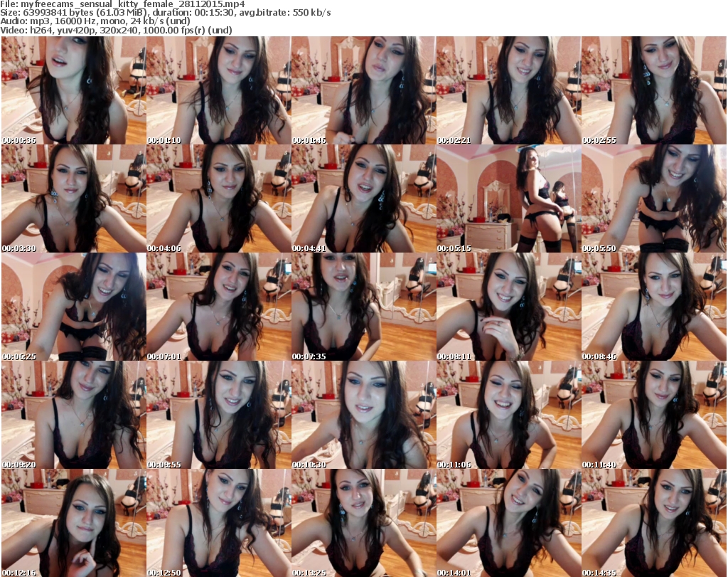Open the frame marked 00:12:50

pyautogui.click(x=219, y=523)
